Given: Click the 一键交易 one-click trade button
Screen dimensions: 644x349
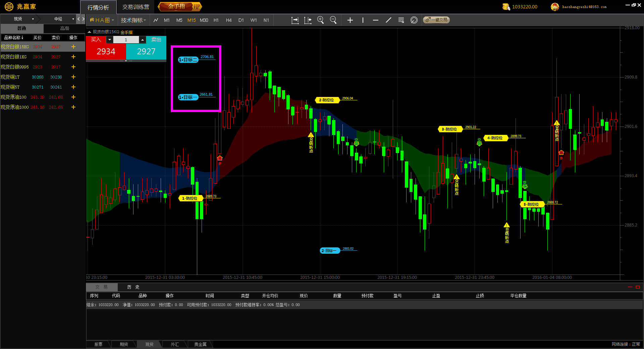Looking at the screenshot, I should point(436,20).
